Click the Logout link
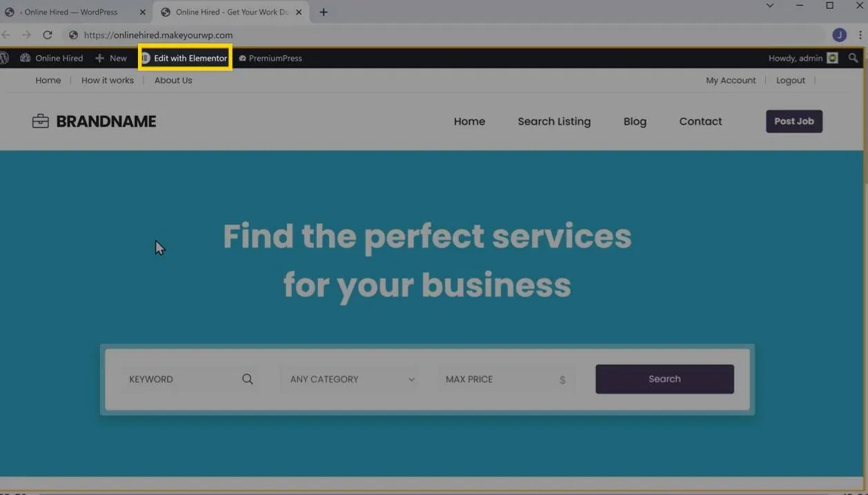868x495 pixels. 790,80
